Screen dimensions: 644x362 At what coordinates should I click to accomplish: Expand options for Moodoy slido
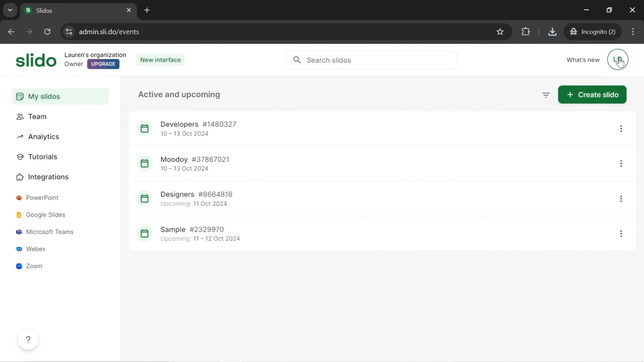(621, 164)
